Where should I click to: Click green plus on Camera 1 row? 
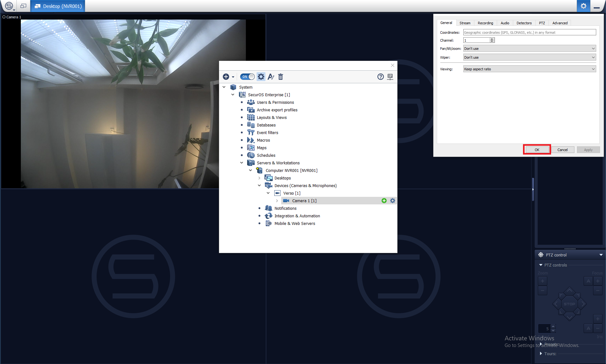pyautogui.click(x=384, y=201)
